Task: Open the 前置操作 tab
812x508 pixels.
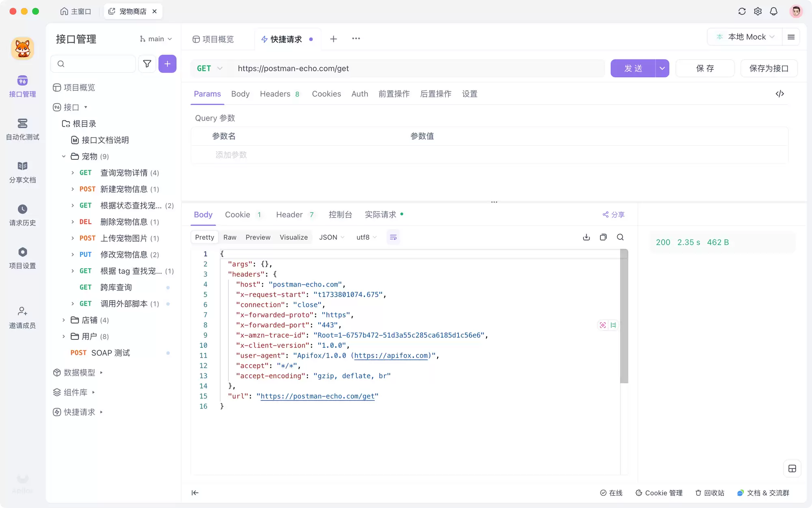Action: pos(394,94)
